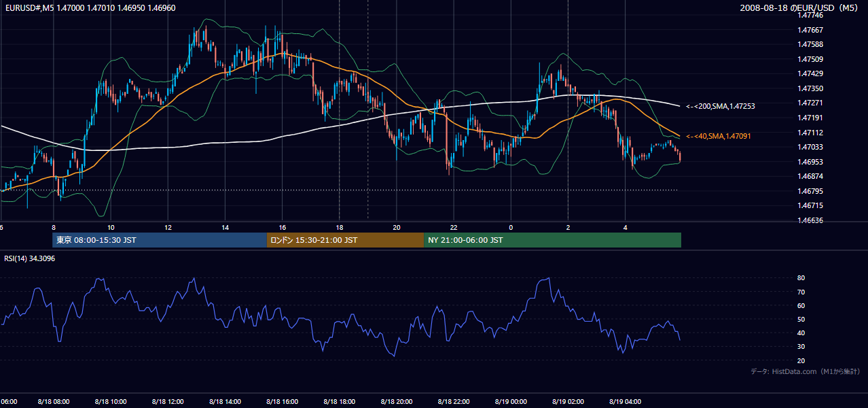Viewport: 868px width, 408px height.
Task: Click price axis value 1.46795
Action: pos(810,191)
